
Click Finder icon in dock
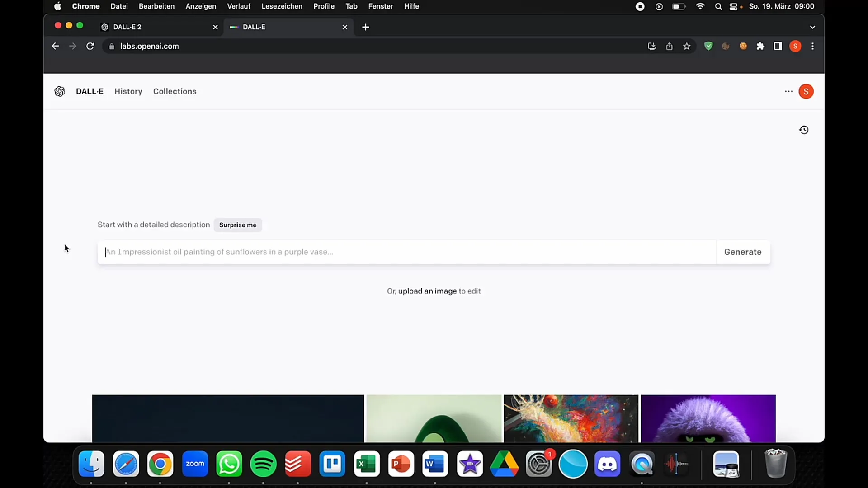click(x=91, y=463)
